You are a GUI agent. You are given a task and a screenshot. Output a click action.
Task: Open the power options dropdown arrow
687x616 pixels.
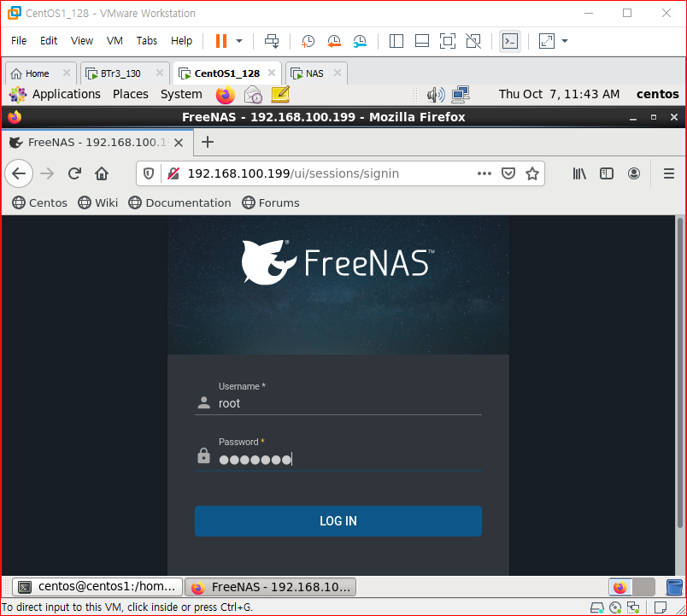click(x=239, y=41)
